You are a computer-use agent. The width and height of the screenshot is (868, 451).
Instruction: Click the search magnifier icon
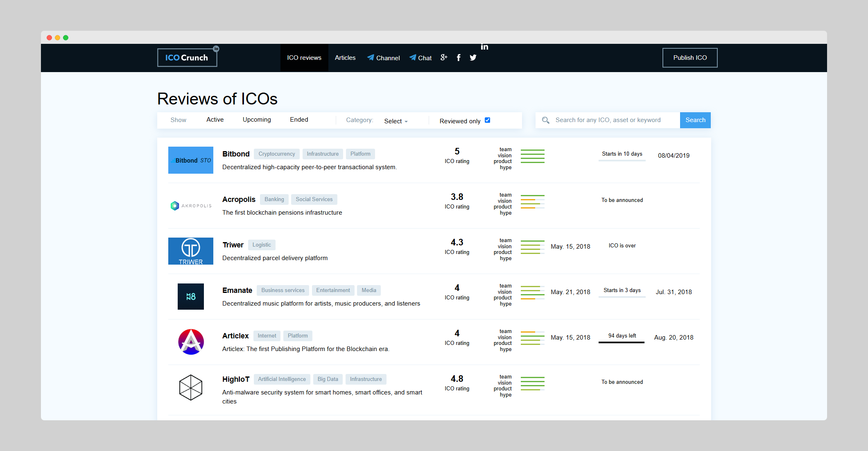545,120
